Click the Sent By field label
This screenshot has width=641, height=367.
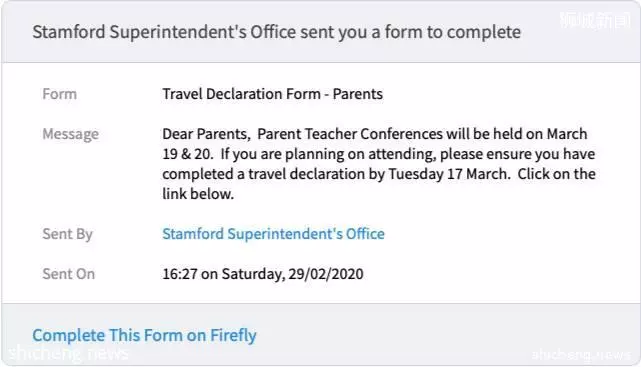point(67,234)
